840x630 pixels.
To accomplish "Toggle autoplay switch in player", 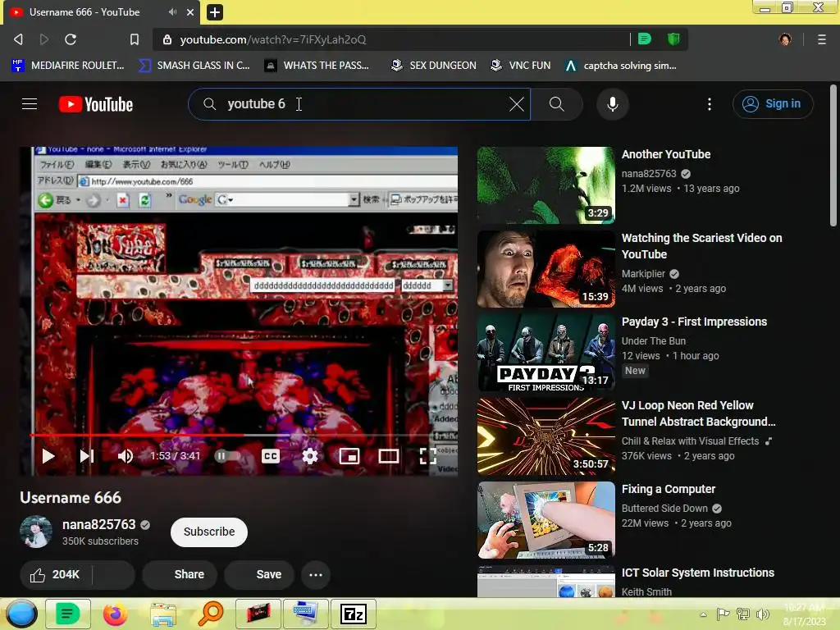I will [227, 456].
